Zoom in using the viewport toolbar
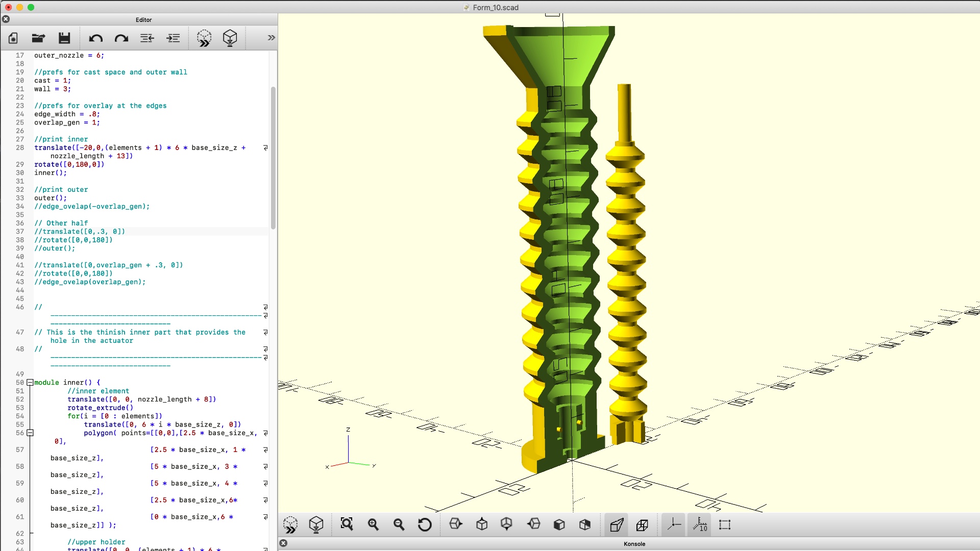980x551 pixels. 373,524
